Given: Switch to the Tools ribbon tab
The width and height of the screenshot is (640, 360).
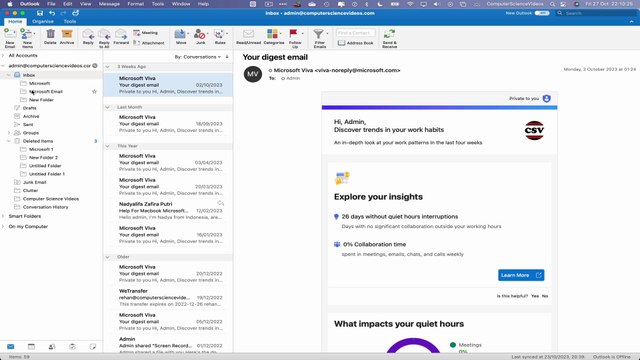Looking at the screenshot, I should 70,21.
